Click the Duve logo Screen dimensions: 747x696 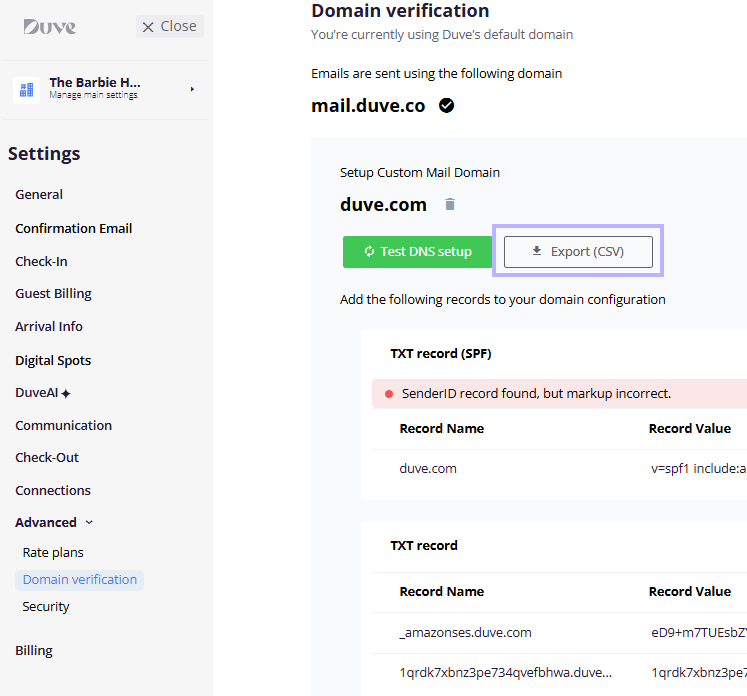click(x=50, y=27)
